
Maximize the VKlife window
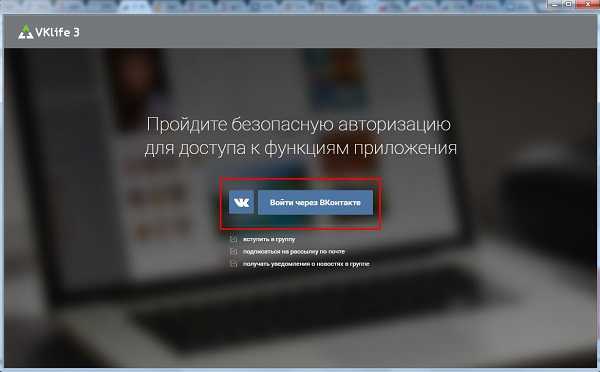click(x=569, y=4)
